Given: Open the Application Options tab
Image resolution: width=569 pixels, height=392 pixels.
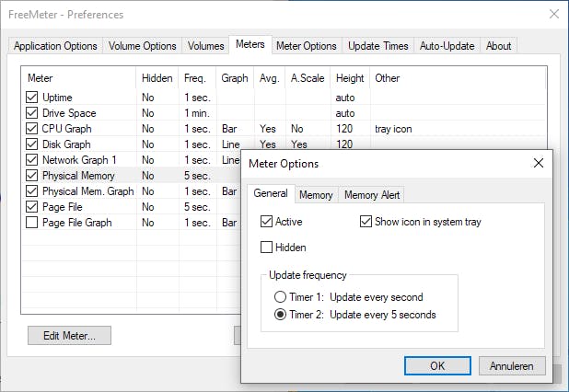Looking at the screenshot, I should (x=55, y=46).
